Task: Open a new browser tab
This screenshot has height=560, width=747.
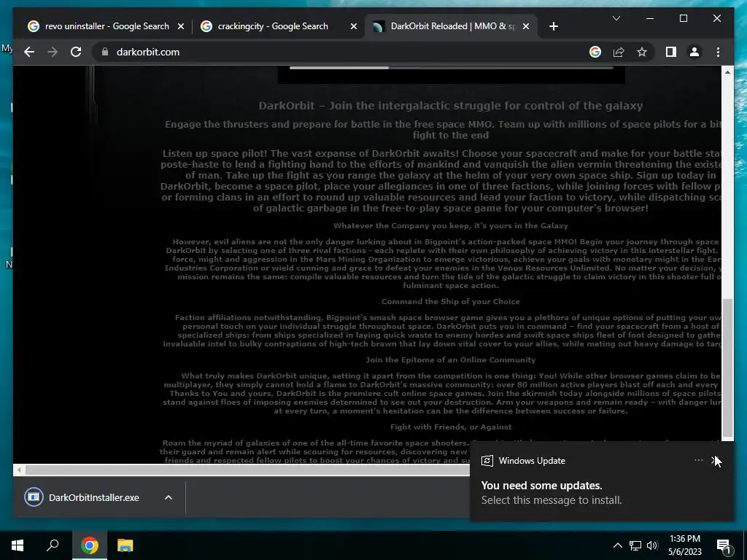Action: 553,26
